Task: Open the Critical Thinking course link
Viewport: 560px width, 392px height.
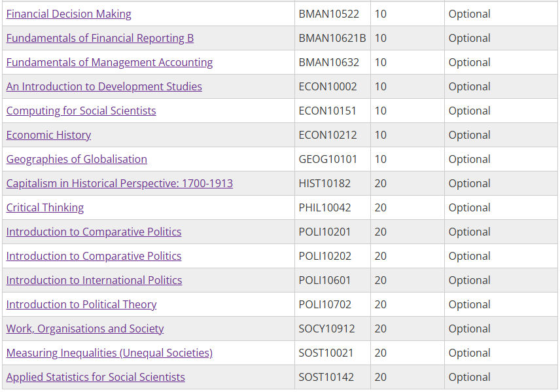Action: 45,207
